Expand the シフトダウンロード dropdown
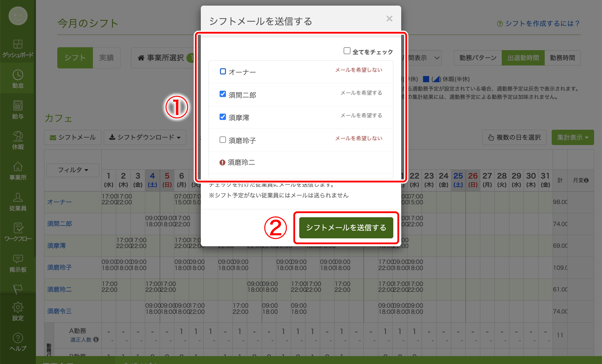Viewport: 602px width, 364px height. point(145,137)
